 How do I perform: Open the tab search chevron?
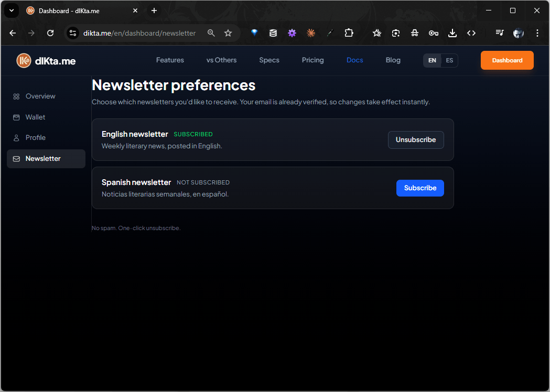point(11,10)
